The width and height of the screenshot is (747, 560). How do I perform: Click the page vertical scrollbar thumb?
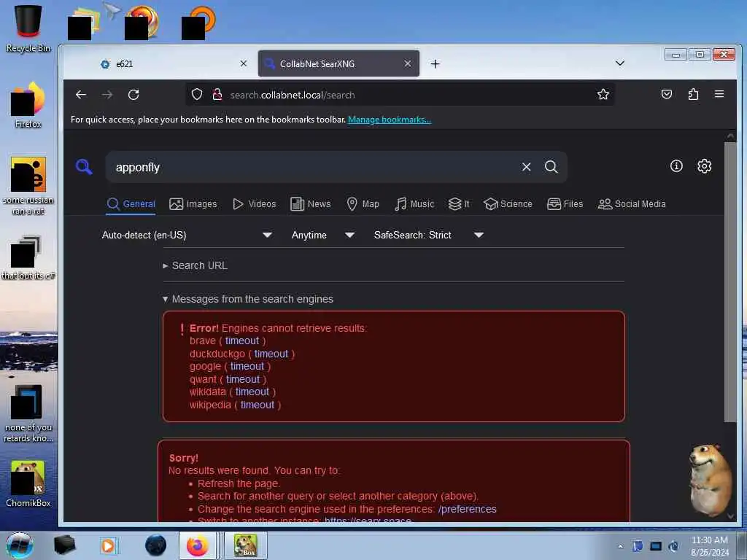coord(730,281)
